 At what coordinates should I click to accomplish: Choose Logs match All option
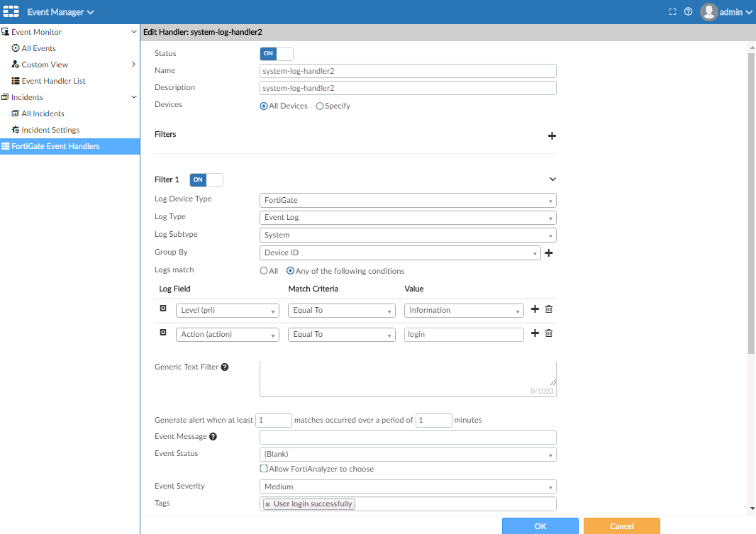[x=264, y=271]
